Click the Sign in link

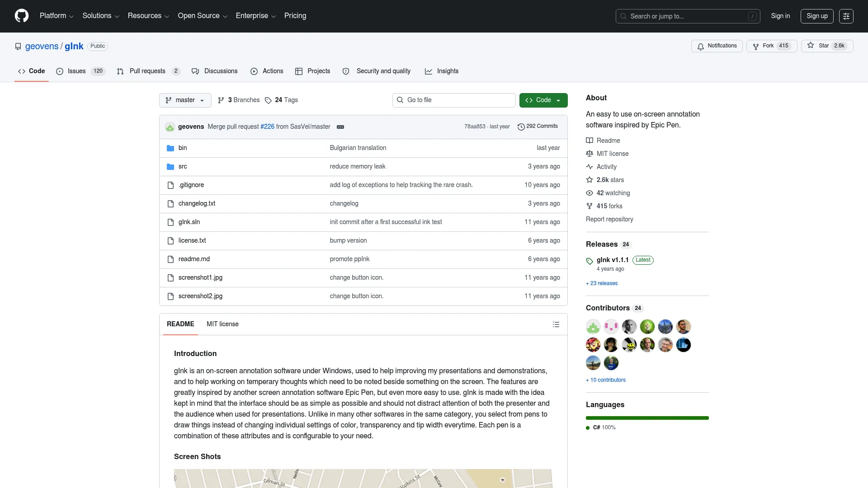[x=780, y=16]
